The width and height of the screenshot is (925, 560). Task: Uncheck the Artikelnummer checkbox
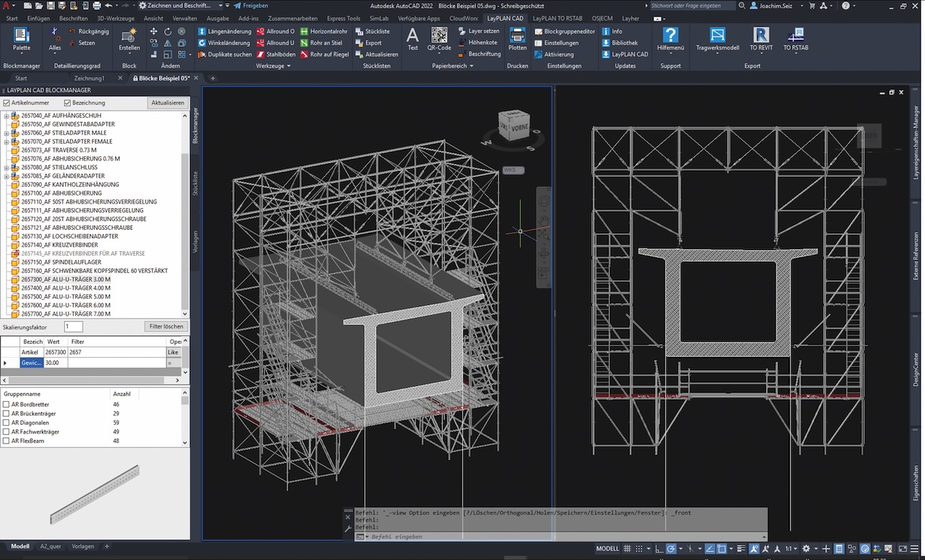[7, 103]
